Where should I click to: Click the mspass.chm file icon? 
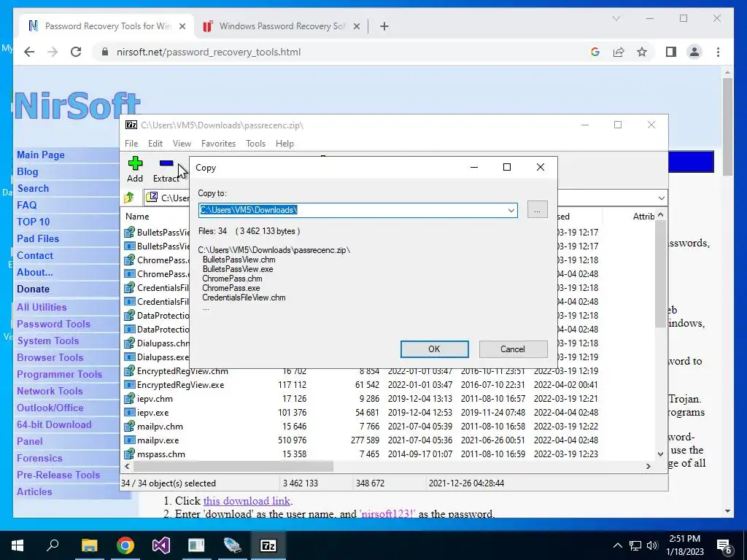[130, 454]
